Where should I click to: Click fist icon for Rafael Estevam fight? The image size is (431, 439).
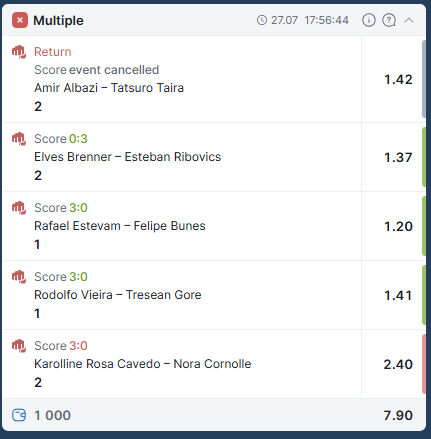click(19, 208)
